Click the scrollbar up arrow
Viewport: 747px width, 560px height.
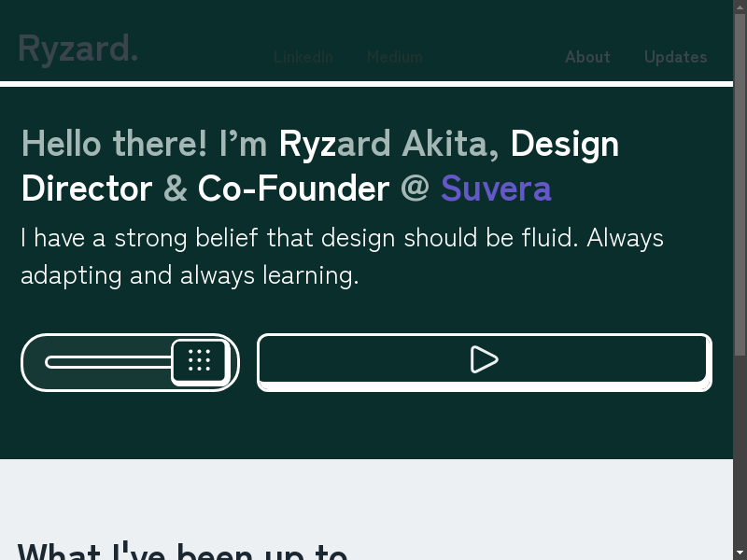click(x=740, y=7)
